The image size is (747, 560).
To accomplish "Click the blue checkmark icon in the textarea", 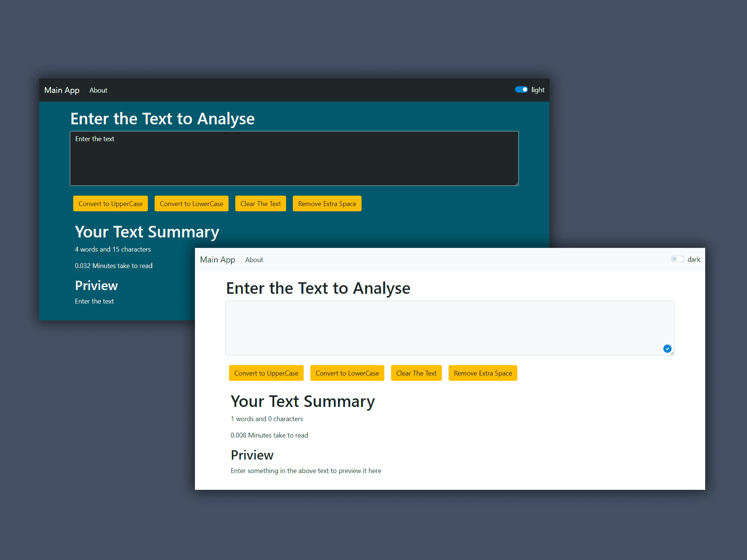I will (x=667, y=349).
